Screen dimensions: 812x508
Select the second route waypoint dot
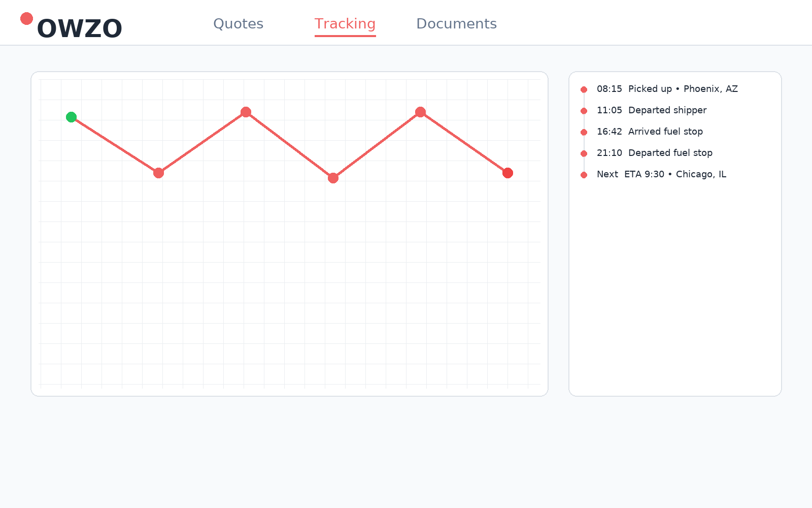click(158, 173)
